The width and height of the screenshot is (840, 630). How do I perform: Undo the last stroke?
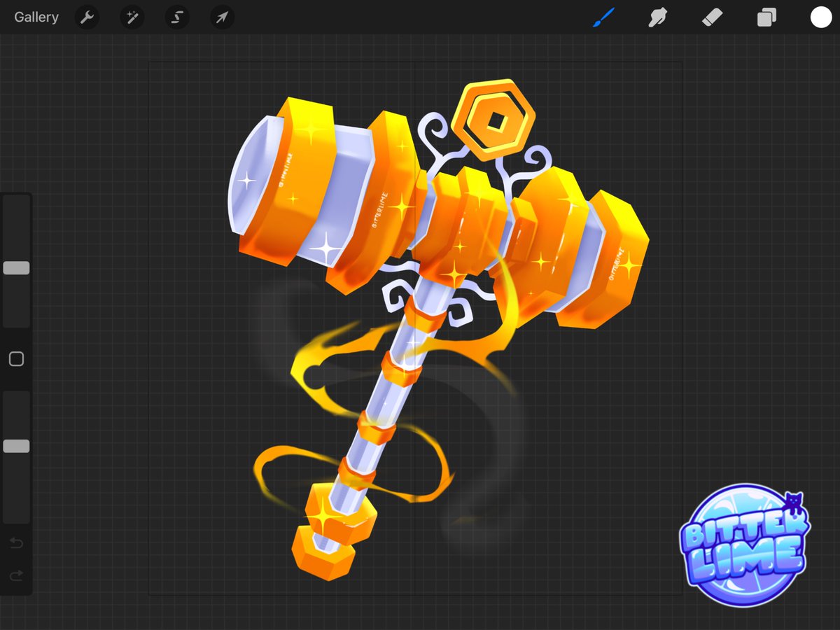click(x=16, y=543)
